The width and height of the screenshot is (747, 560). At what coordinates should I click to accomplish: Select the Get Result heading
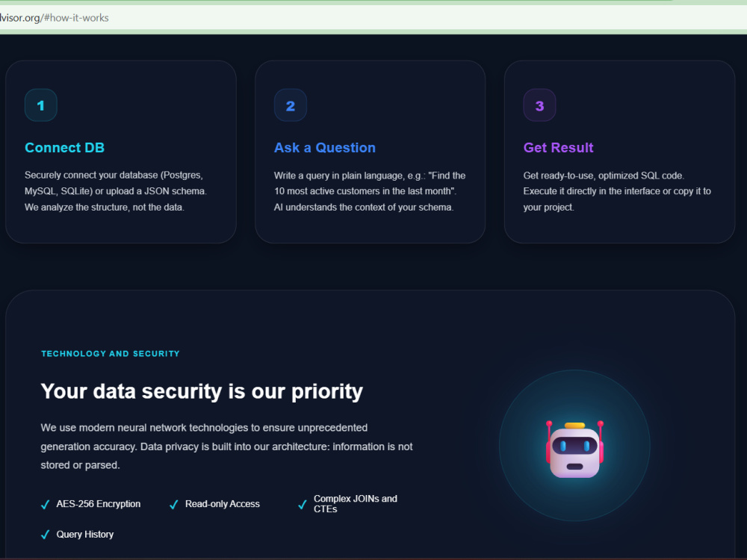558,148
